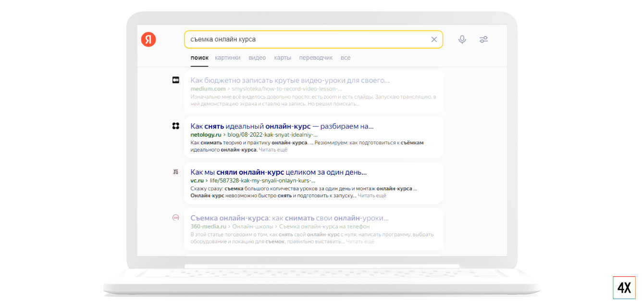Open search settings sliders icon

coord(483,39)
